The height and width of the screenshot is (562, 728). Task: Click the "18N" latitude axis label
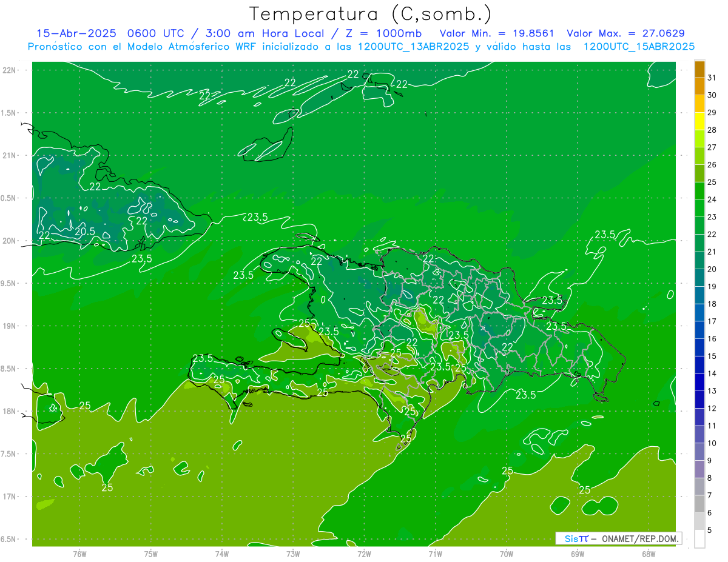(10, 411)
